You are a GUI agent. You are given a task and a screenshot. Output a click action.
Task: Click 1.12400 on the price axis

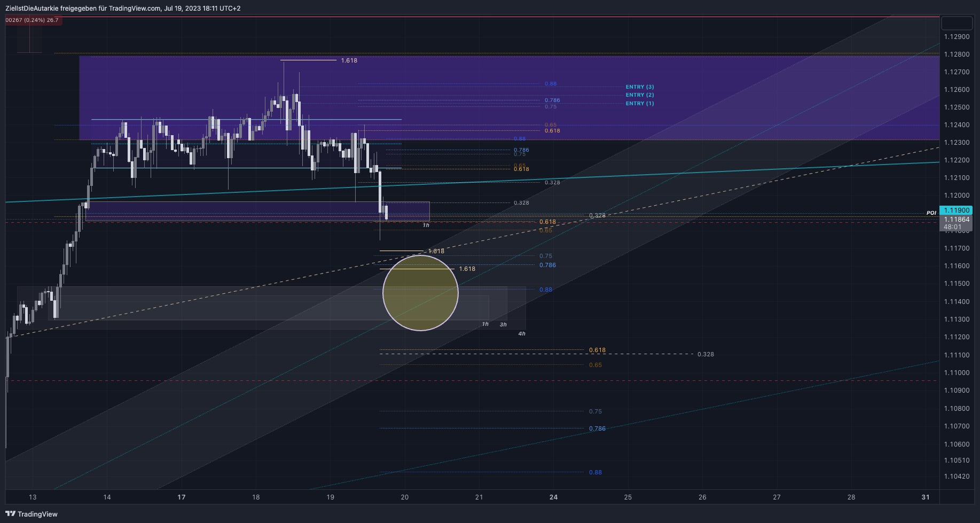click(x=957, y=125)
